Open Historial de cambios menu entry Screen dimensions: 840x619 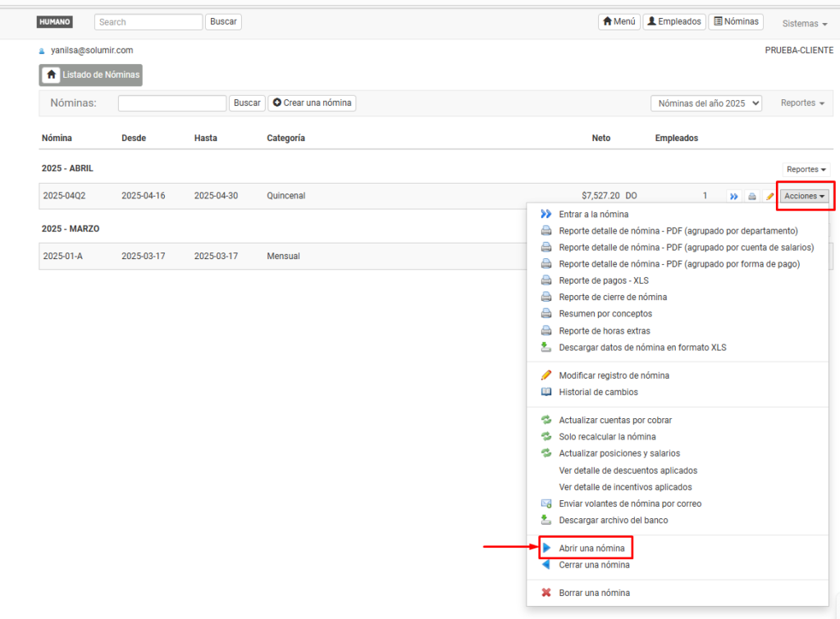coord(598,392)
